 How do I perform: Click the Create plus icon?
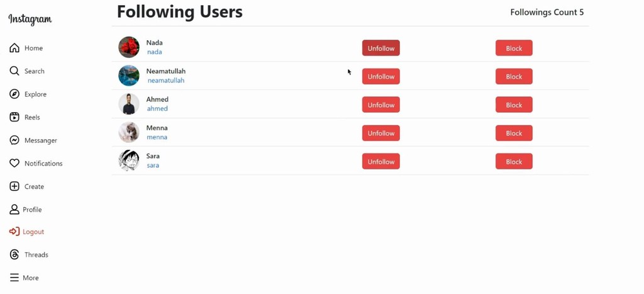(14, 186)
